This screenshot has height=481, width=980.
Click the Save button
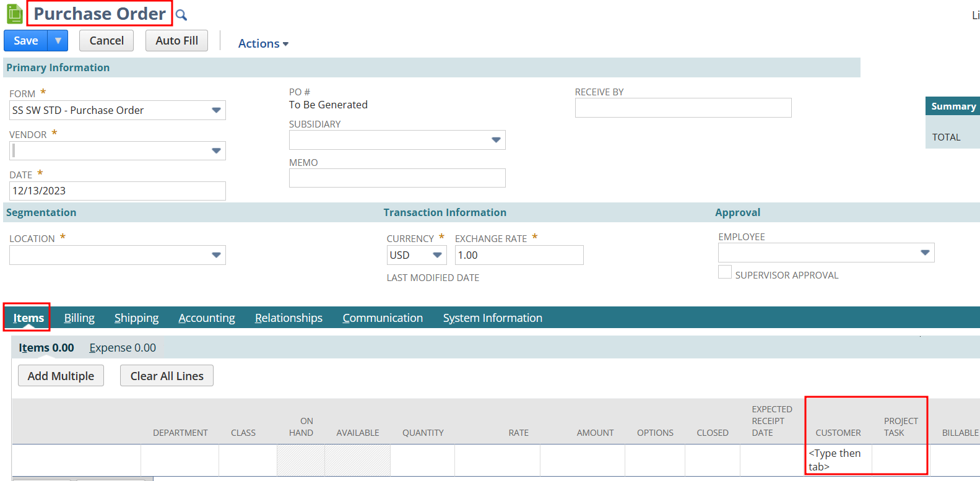(x=26, y=41)
